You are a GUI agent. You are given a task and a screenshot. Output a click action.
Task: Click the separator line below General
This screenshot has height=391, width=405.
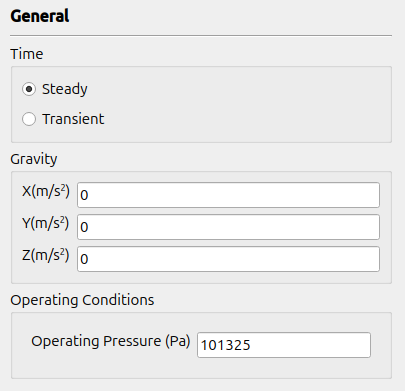click(x=201, y=35)
